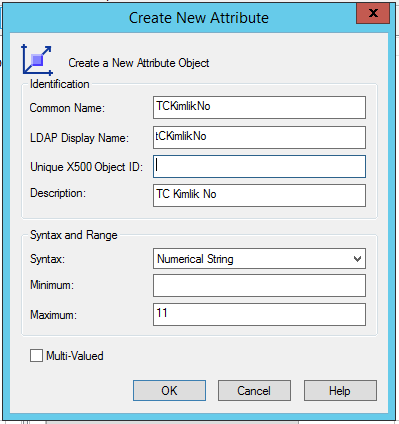Click the Maximum value field
This screenshot has width=399, height=424.
pos(259,314)
